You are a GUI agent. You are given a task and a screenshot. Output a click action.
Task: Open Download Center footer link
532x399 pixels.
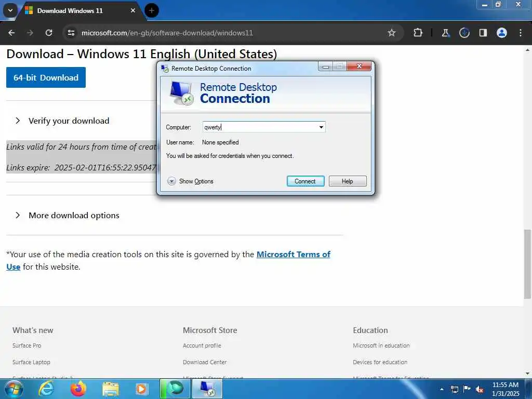point(205,362)
